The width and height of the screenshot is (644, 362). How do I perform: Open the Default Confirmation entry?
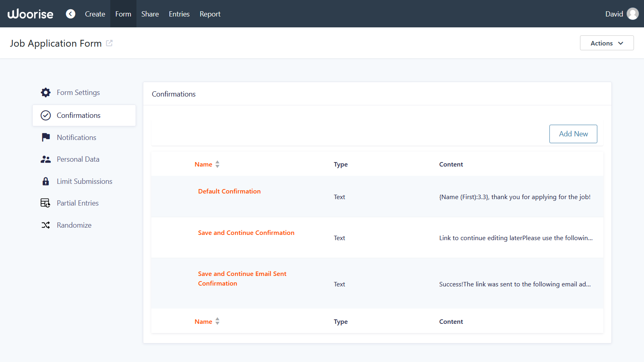[x=229, y=191]
